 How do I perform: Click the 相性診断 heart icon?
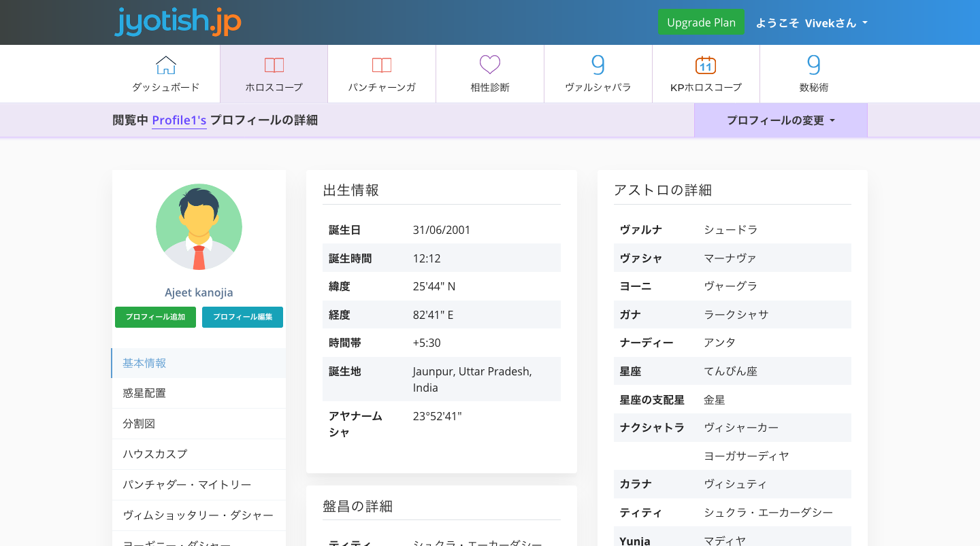click(x=489, y=65)
